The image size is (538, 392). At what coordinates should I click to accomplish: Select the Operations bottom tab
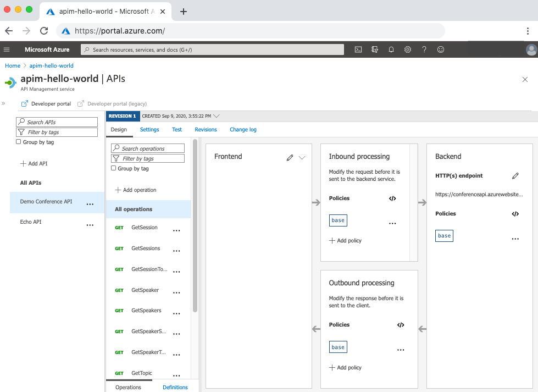[129, 387]
